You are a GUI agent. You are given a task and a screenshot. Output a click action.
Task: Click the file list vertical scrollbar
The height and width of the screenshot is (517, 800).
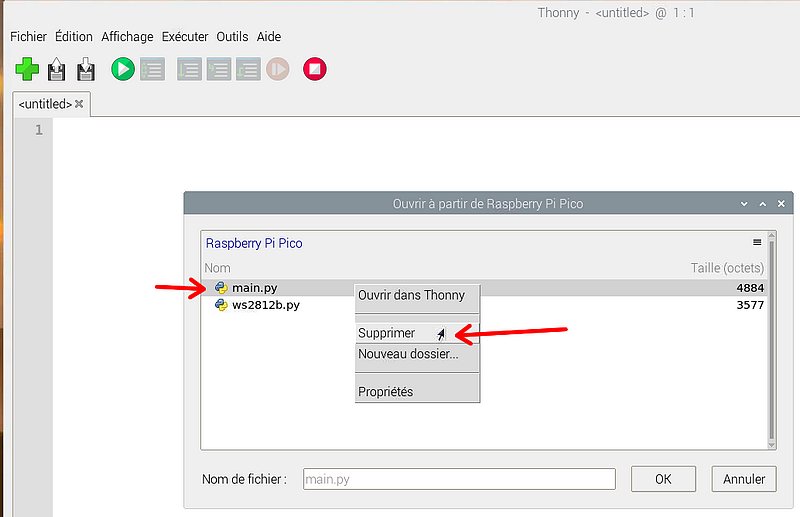click(x=771, y=339)
